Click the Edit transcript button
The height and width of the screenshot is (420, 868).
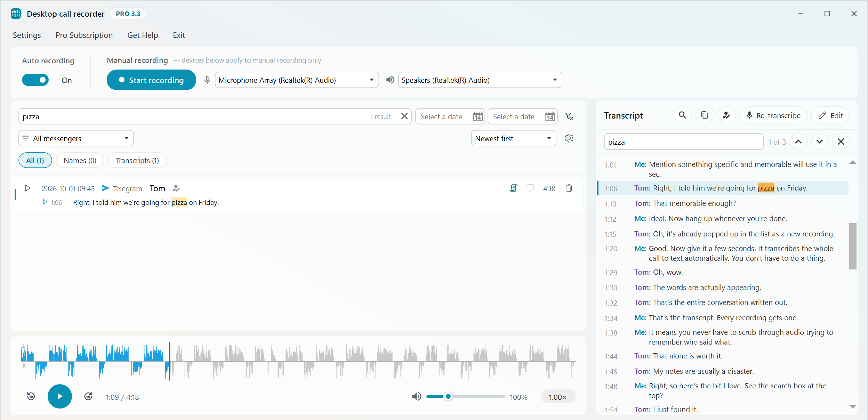pos(830,115)
